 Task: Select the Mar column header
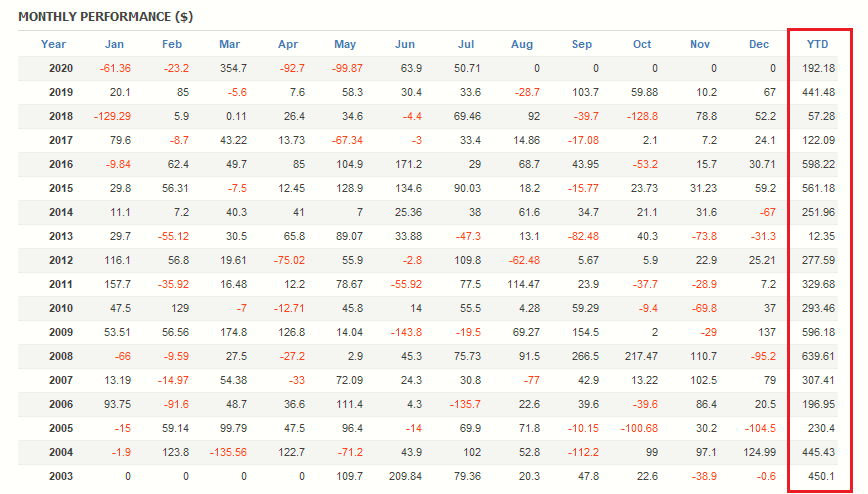230,44
